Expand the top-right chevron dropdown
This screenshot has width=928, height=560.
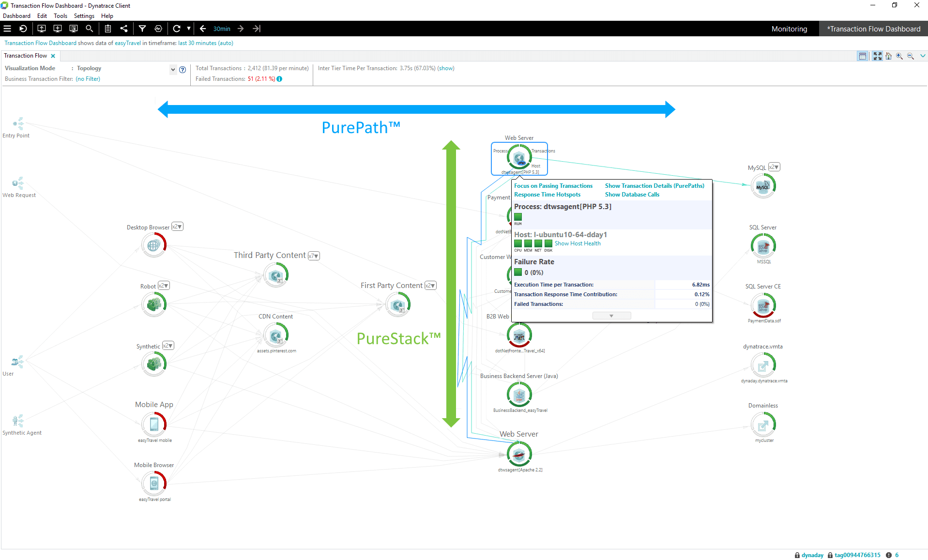click(923, 56)
